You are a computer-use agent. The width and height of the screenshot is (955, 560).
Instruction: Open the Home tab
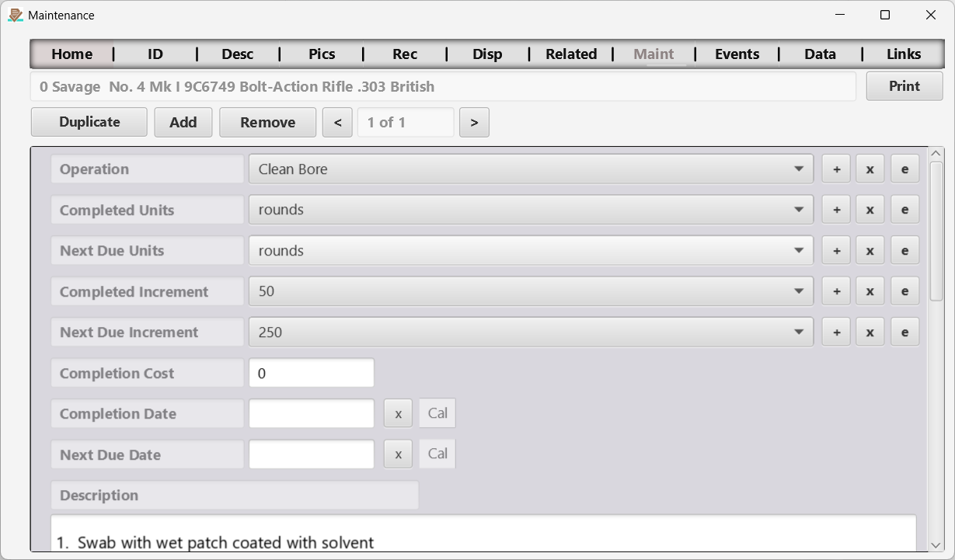pyautogui.click(x=72, y=54)
